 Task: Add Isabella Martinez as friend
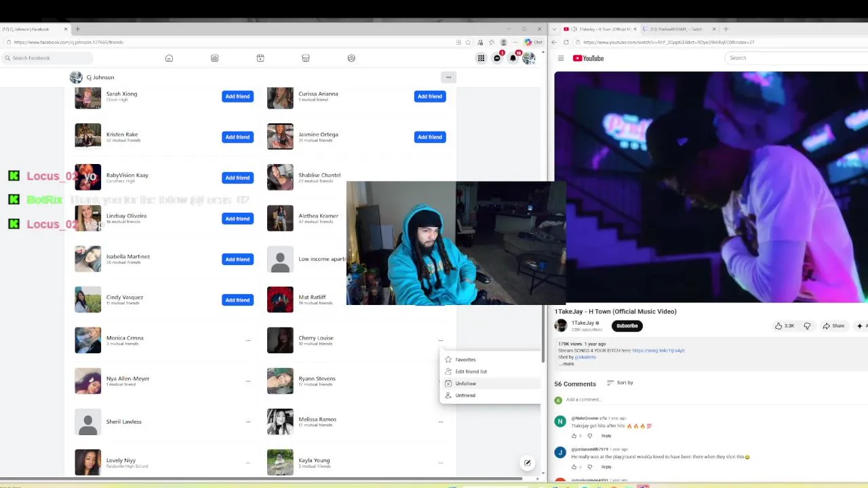coord(237,259)
